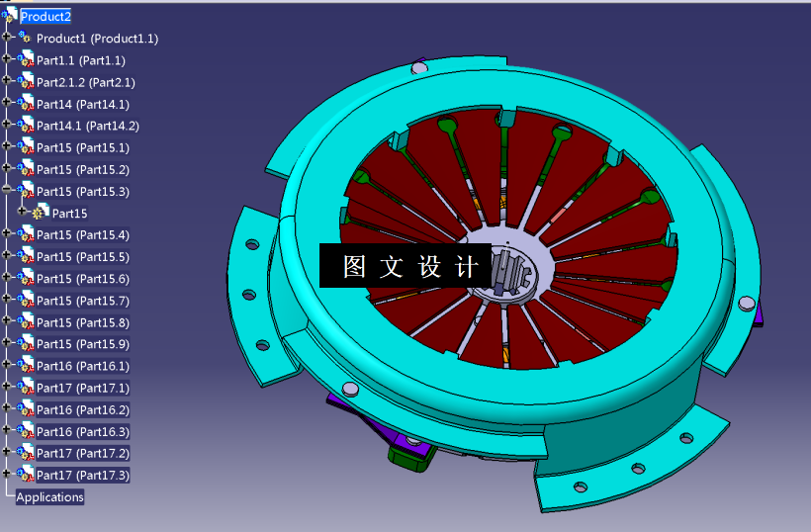Click the Part14 (Part14.1) part icon

coord(26,103)
